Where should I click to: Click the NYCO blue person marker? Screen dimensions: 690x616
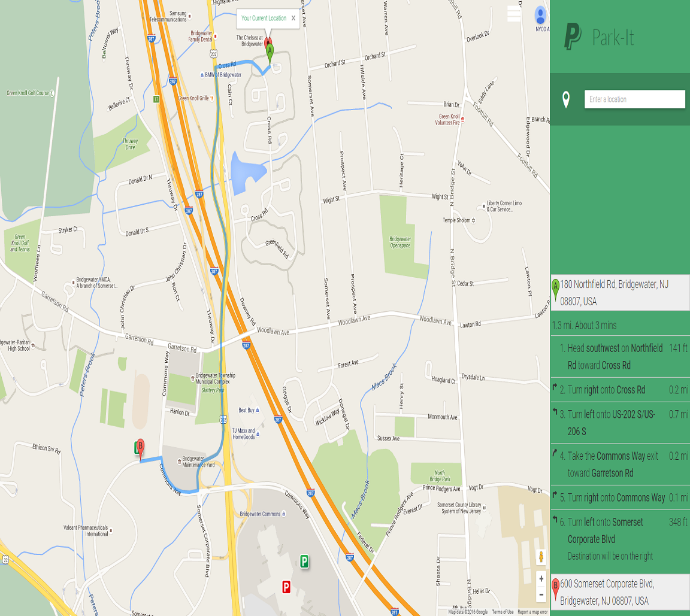pos(540,16)
